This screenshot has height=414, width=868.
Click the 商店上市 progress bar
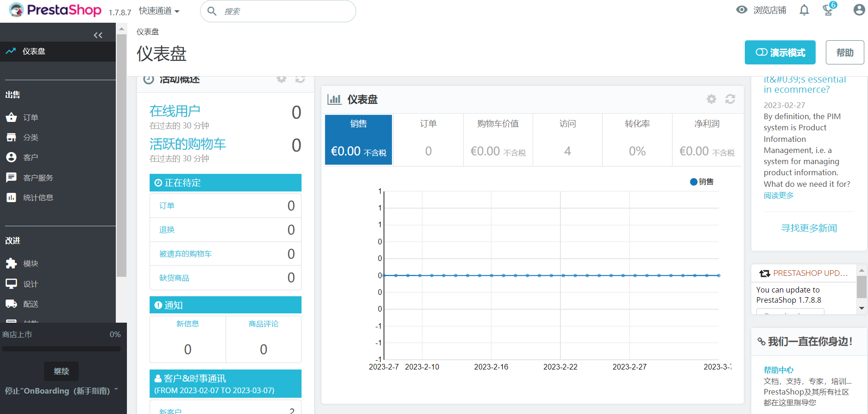pos(61,349)
